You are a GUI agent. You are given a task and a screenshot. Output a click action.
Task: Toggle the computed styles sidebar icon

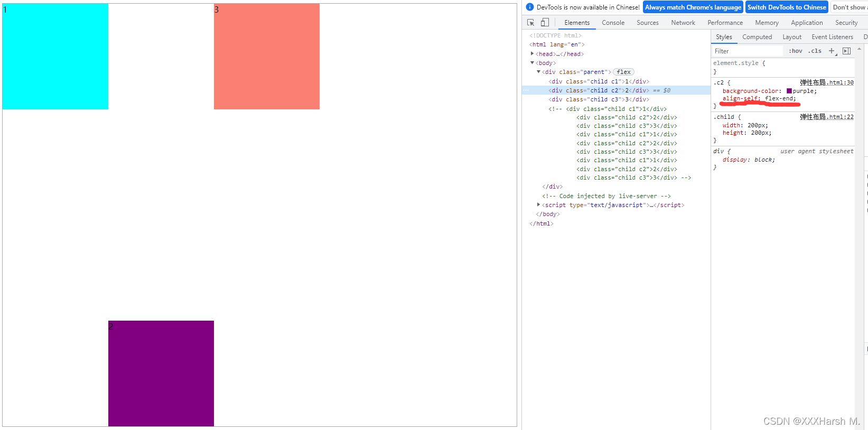[x=846, y=51]
